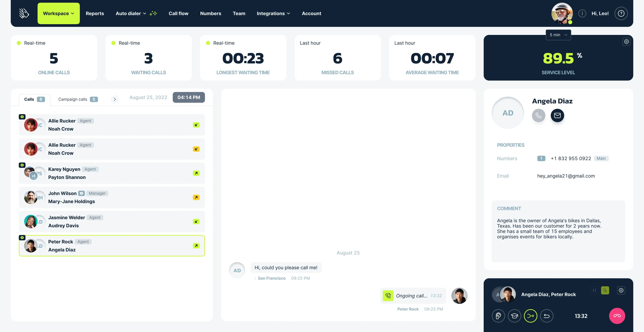Click the outgoing arrow on Peter Rock call
This screenshot has width=644, height=332.
[196, 246]
